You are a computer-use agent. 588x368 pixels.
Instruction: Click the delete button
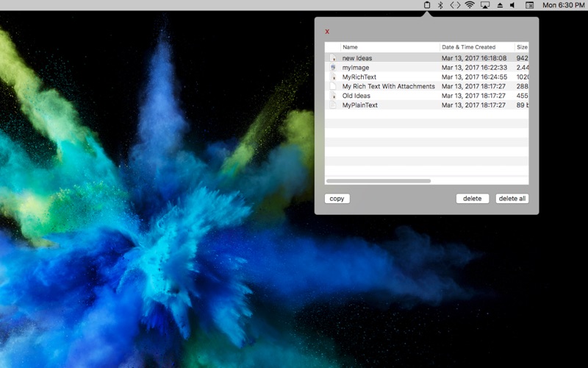tap(472, 199)
